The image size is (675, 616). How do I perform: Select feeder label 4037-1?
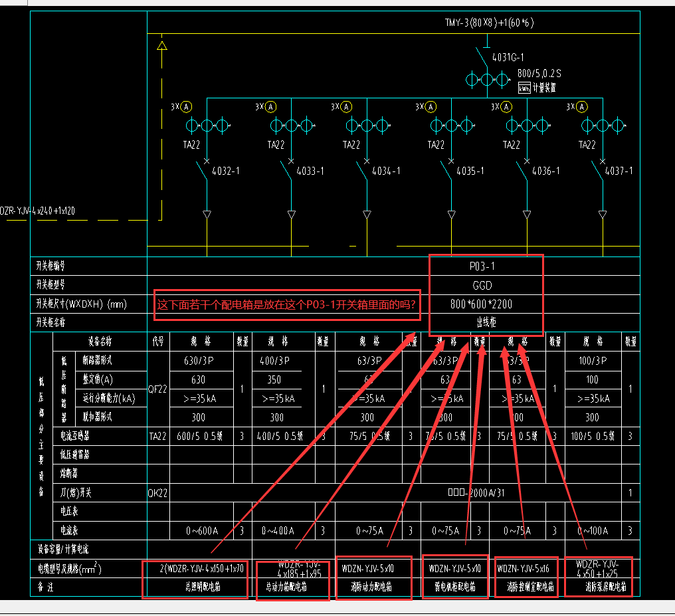coord(619,171)
